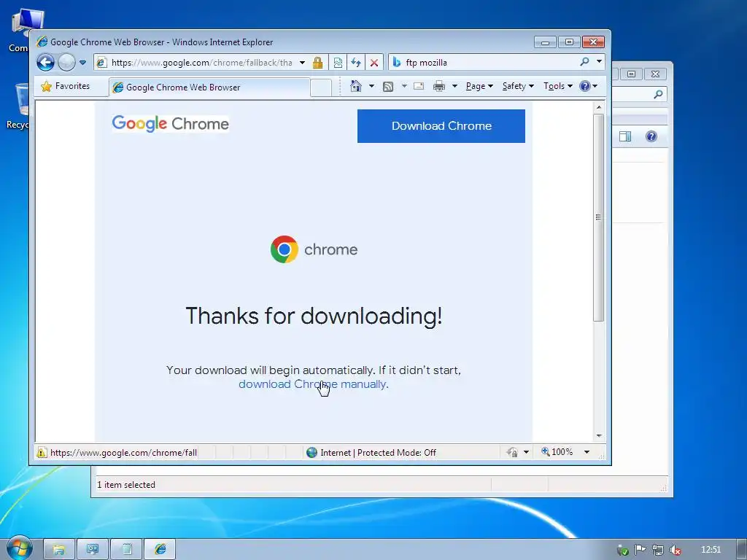This screenshot has height=560, width=747.
Task: Click the round Chrome logo on the page
Action: [x=285, y=249]
